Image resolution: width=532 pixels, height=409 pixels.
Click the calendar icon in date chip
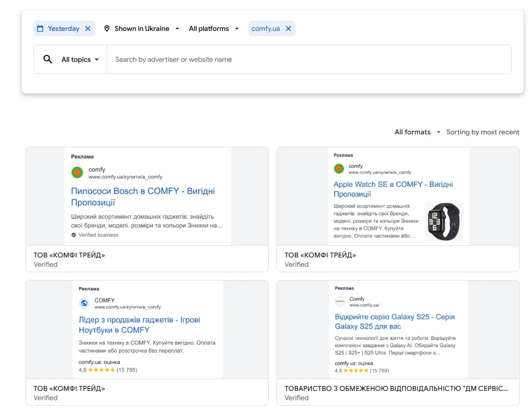40,28
